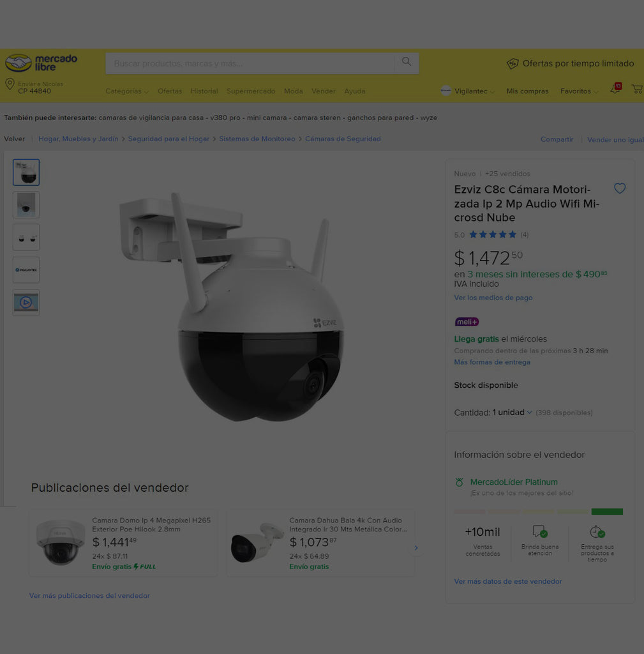Add product to favorites heart icon
Screen dimensions: 644x654
(619, 188)
